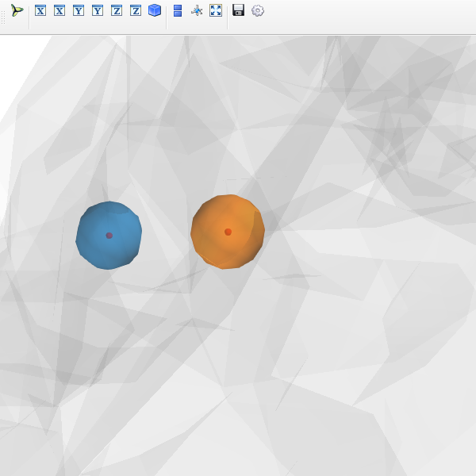Click the Z view icon beside the blue cube
Image resolution: width=476 pixels, height=476 pixels.
[136, 10]
